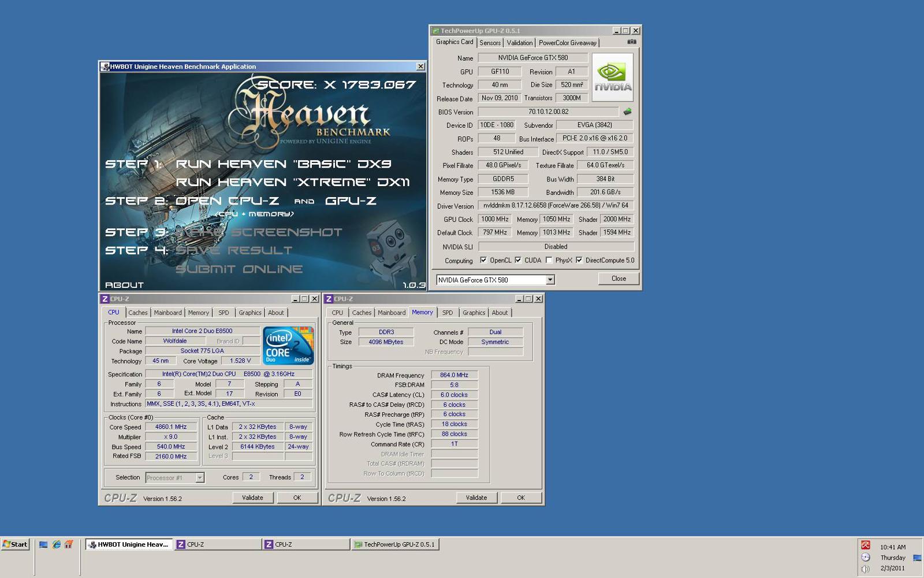
Task: Click the HWBOT window title bar icon
Action: (x=105, y=66)
